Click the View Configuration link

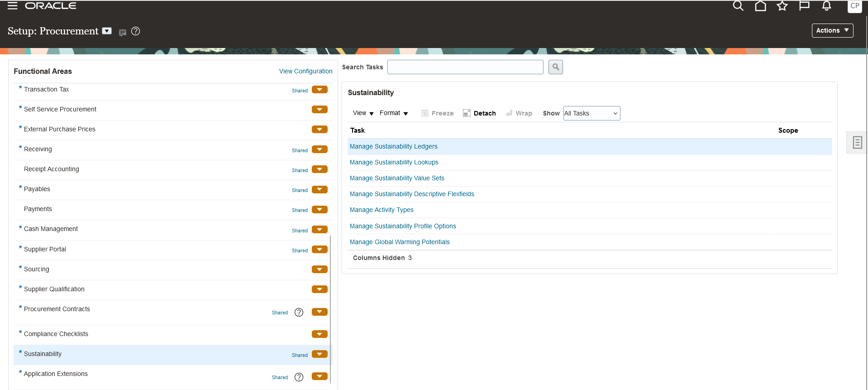pyautogui.click(x=305, y=71)
